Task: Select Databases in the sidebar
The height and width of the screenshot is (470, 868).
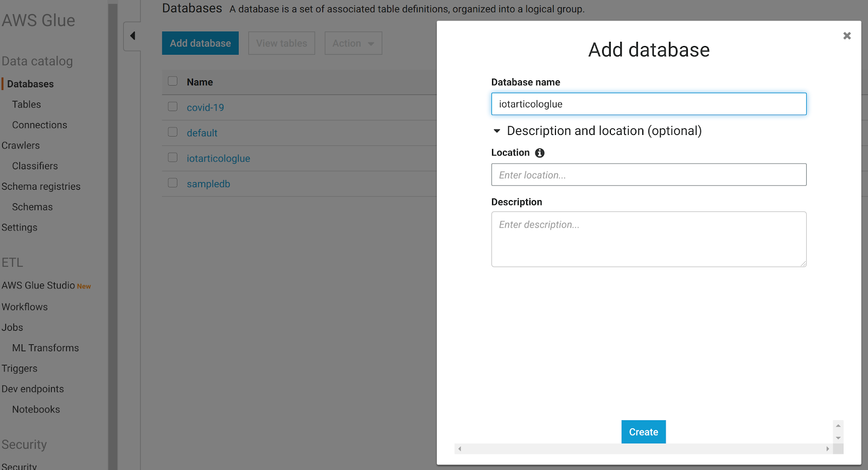Action: [30, 84]
